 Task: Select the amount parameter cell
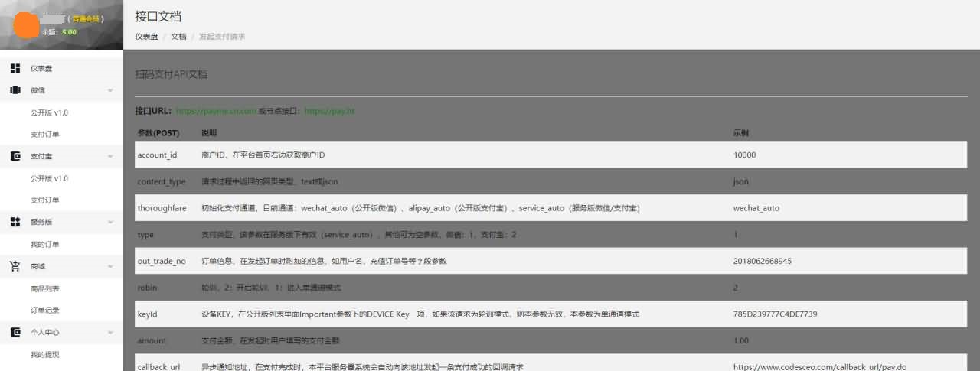(152, 340)
